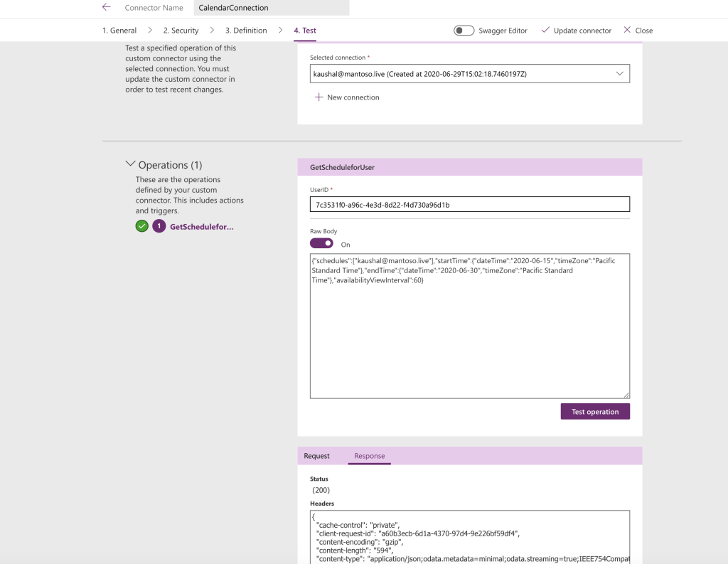Click inside the Raw Body JSON text area
This screenshot has width=728, height=564.
point(469,334)
